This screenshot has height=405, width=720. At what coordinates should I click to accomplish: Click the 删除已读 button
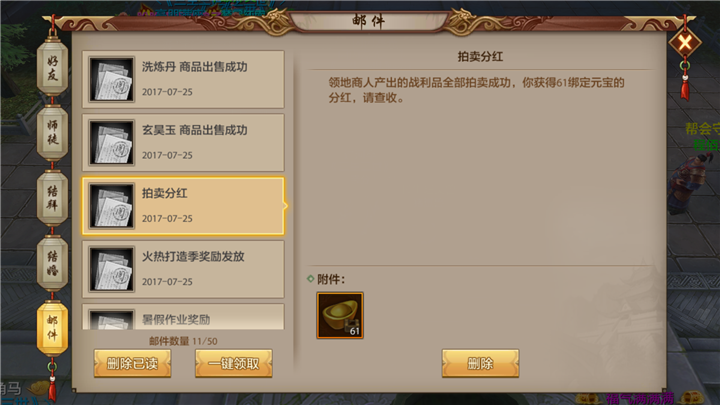tap(132, 363)
